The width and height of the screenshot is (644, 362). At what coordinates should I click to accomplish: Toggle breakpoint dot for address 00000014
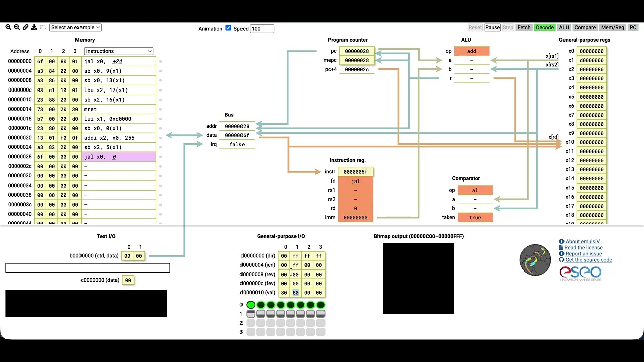coord(160,109)
